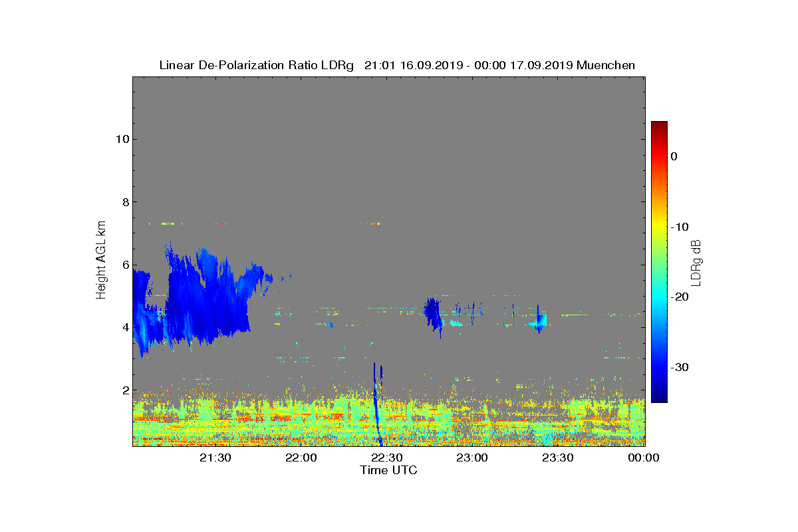Click the 22:00 time tick label

click(301, 458)
